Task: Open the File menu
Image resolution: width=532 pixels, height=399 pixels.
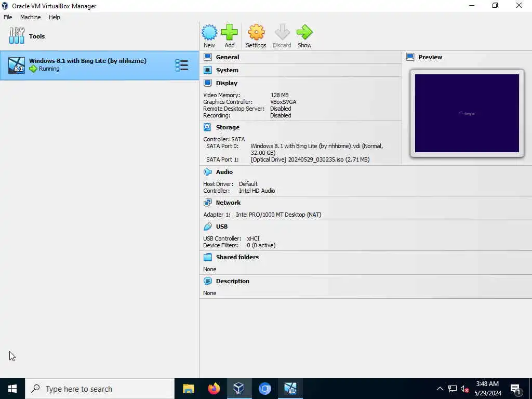Action: pyautogui.click(x=8, y=17)
